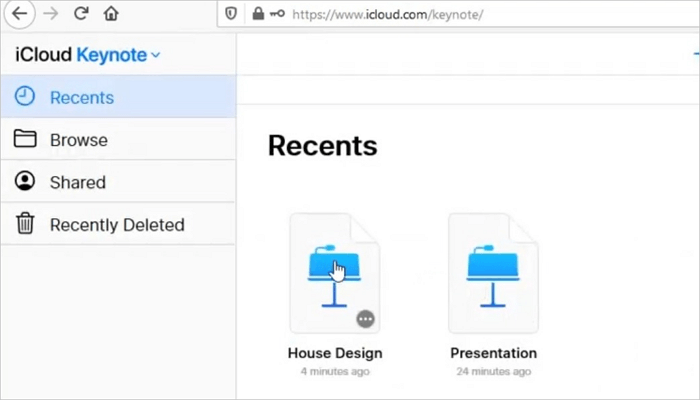
Task: Click the trash icon beside Recently Deleted
Action: pyautogui.click(x=25, y=223)
